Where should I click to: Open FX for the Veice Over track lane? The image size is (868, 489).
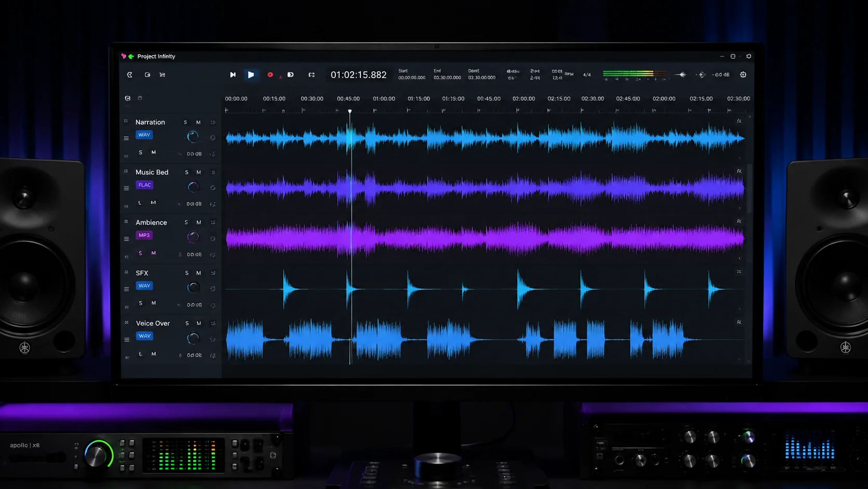739,322
